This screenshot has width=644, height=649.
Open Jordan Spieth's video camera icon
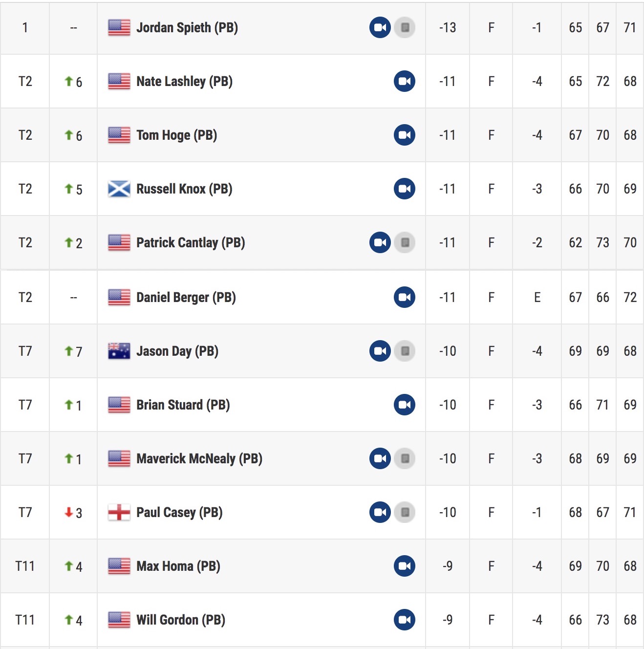[380, 27]
